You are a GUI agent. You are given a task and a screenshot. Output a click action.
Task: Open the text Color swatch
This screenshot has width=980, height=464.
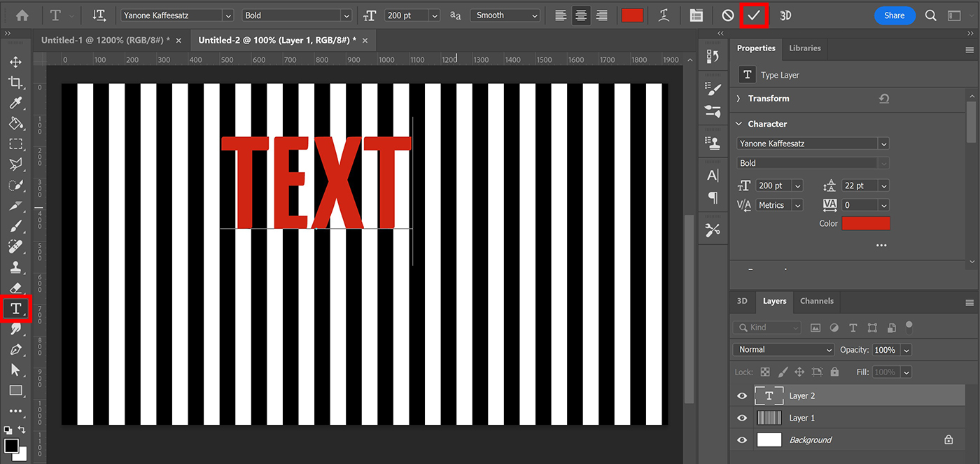tap(866, 223)
